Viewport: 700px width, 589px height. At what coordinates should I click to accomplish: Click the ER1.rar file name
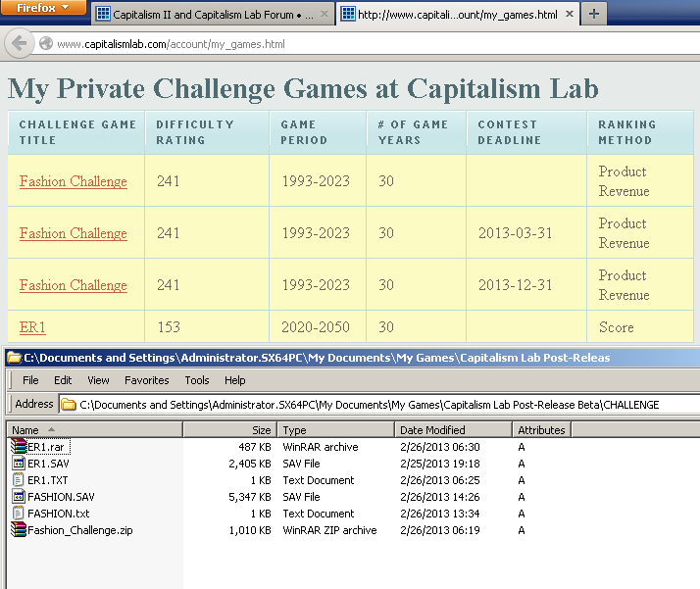(45, 447)
